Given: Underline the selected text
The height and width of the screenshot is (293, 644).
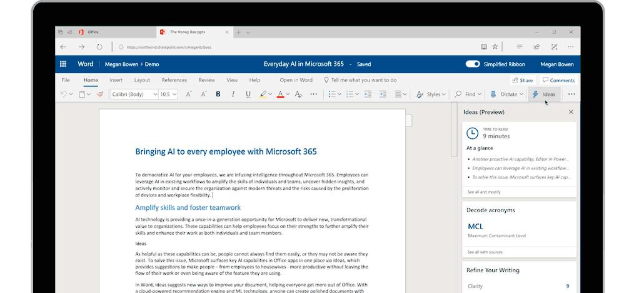Looking at the screenshot, I should (x=248, y=95).
